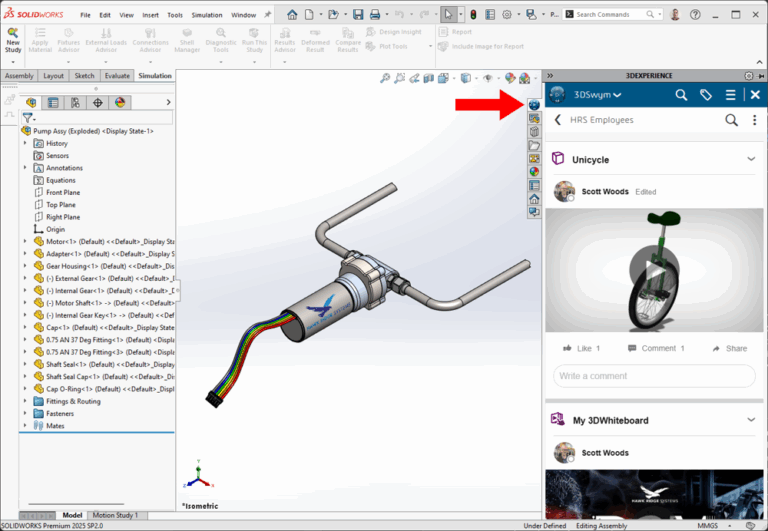Viewport: 768px width, 531px height.
Task: Expand the manager tabs arrow
Action: click(168, 102)
